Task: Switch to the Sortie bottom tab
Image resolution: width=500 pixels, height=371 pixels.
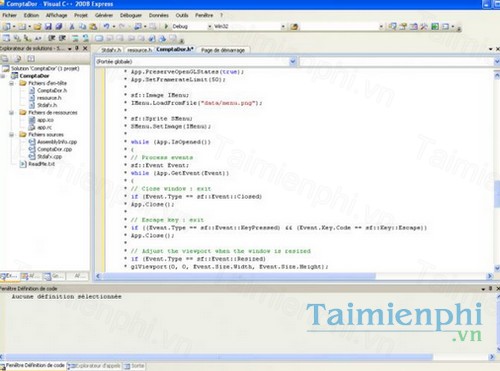Action: 134,366
